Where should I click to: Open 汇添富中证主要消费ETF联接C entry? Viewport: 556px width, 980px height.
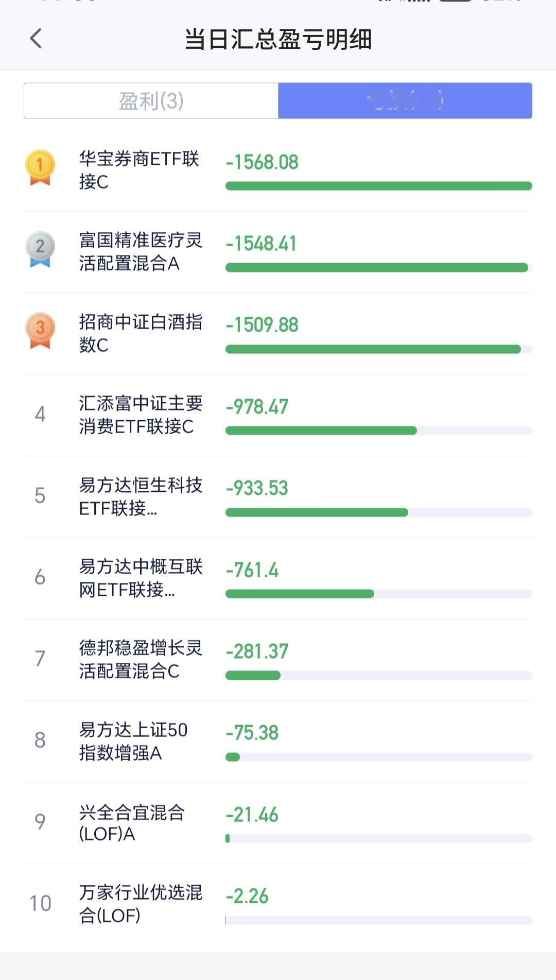tap(278, 415)
